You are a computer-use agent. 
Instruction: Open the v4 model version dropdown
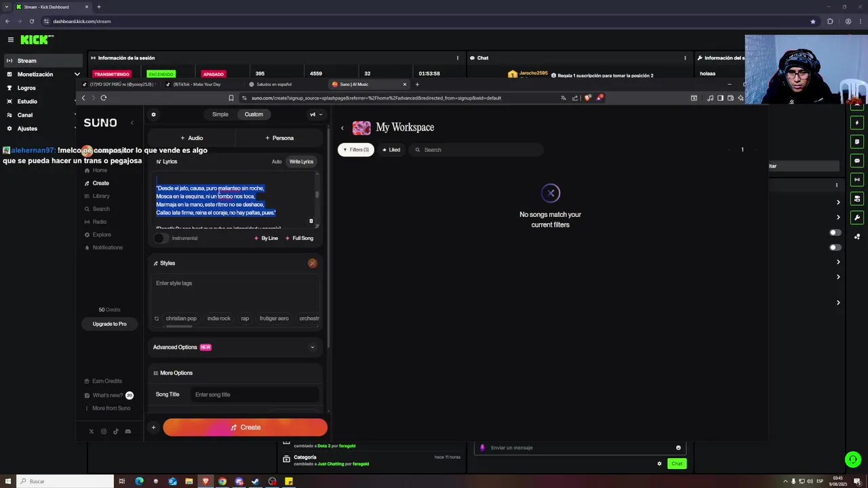point(316,115)
